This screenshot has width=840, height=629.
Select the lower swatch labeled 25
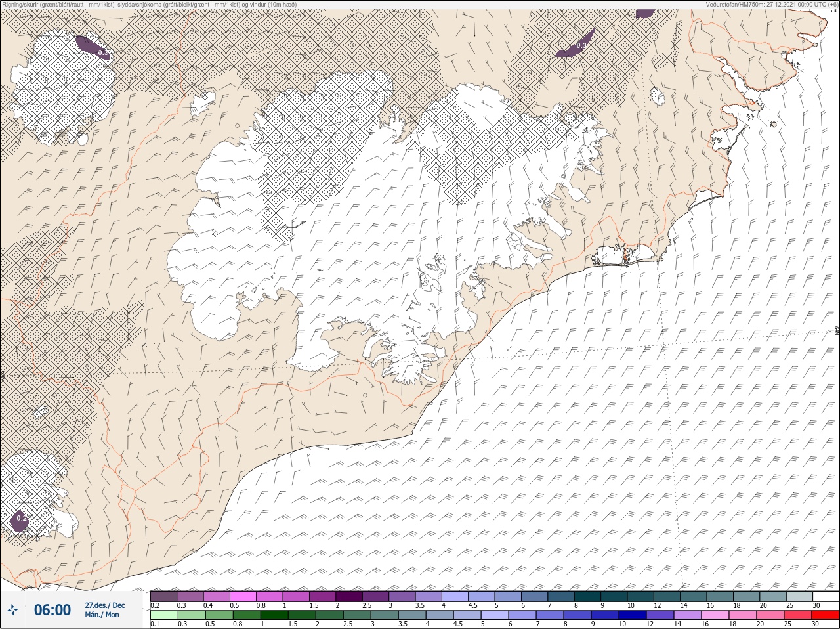click(x=797, y=615)
